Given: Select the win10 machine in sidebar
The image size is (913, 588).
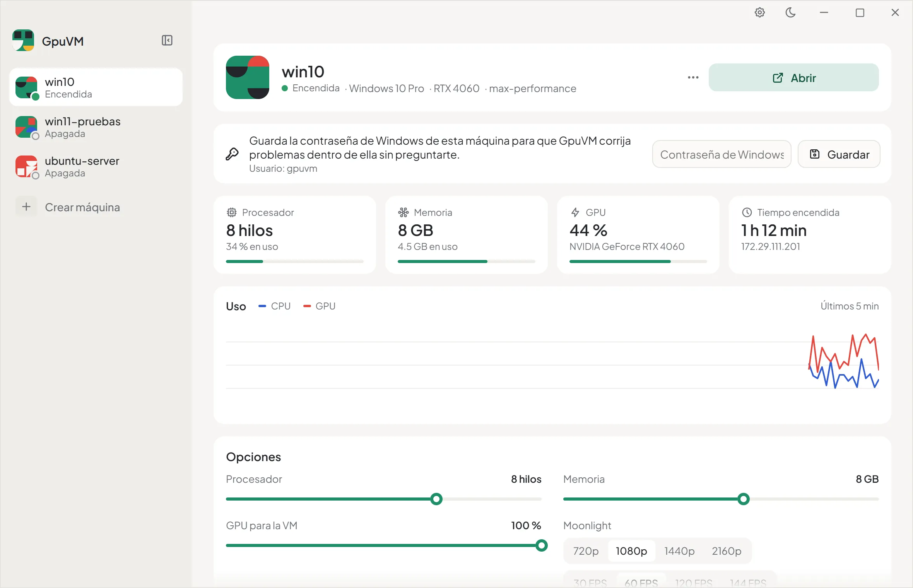Looking at the screenshot, I should pyautogui.click(x=96, y=87).
